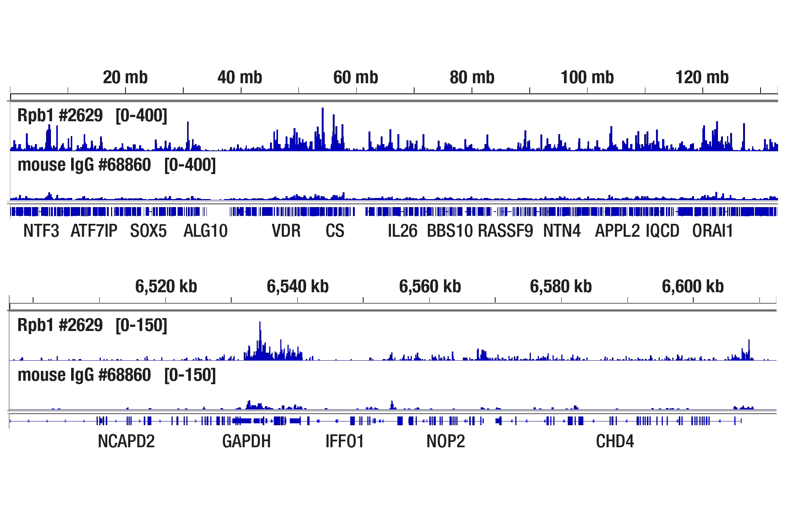Click the tallest Rpb1 peak near 60 mb

point(322,122)
